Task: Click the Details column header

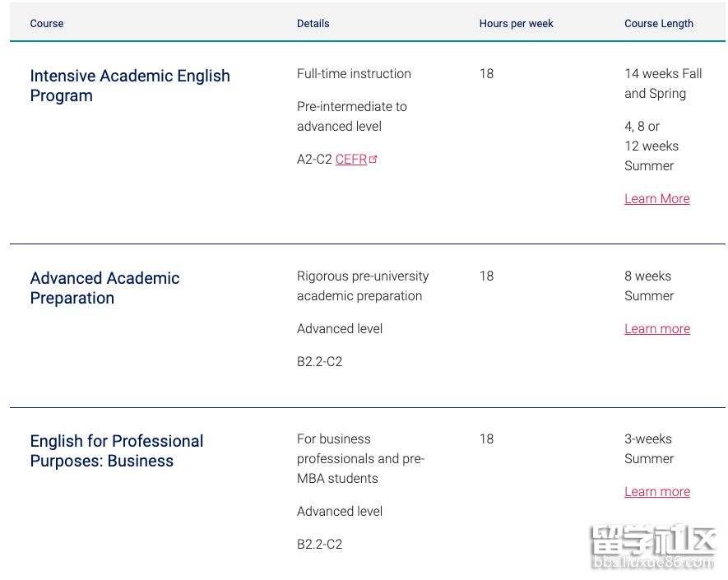Action: coord(313,24)
